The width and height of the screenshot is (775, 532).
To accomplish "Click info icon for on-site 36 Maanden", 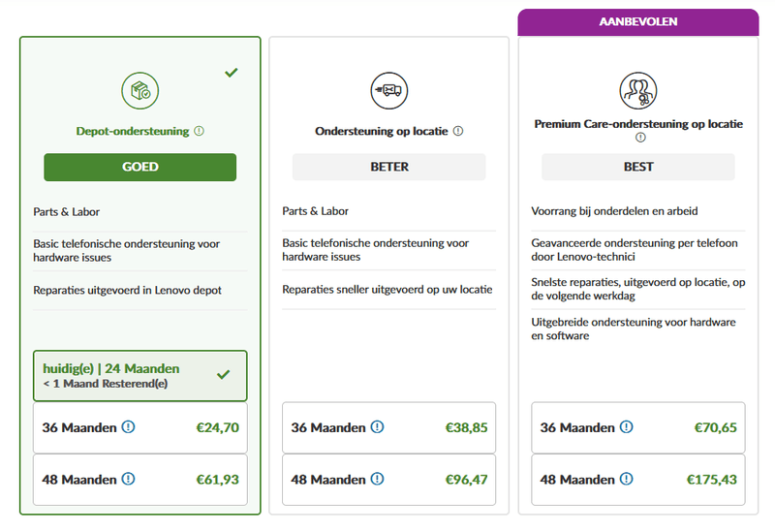I will click(x=377, y=427).
